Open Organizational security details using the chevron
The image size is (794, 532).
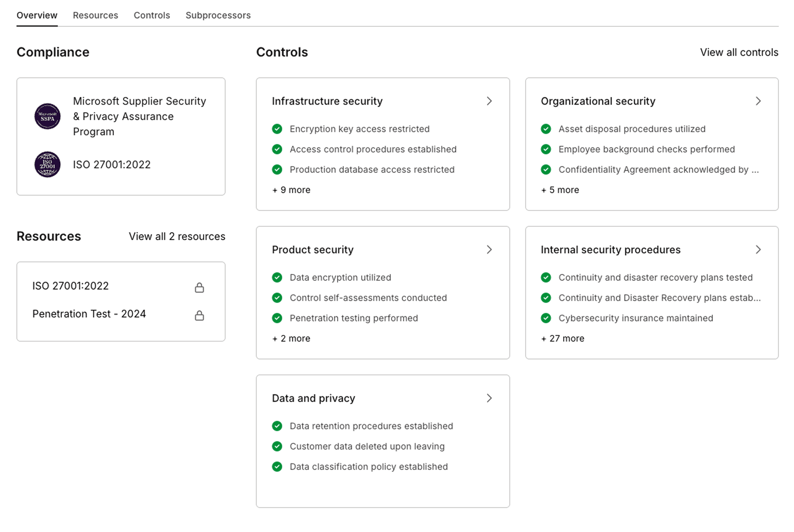[x=758, y=101]
